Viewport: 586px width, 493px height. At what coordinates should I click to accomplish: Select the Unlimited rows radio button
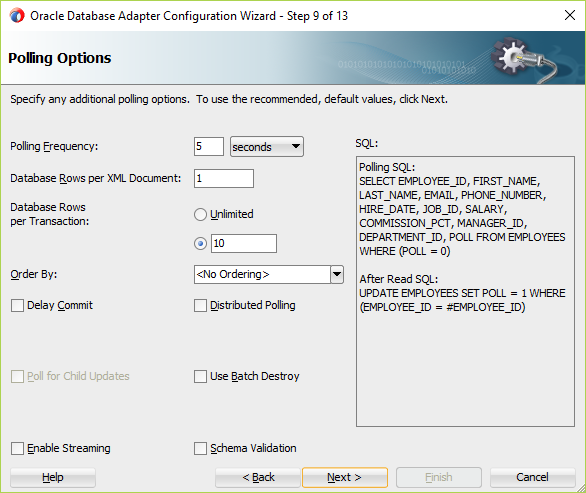click(200, 214)
